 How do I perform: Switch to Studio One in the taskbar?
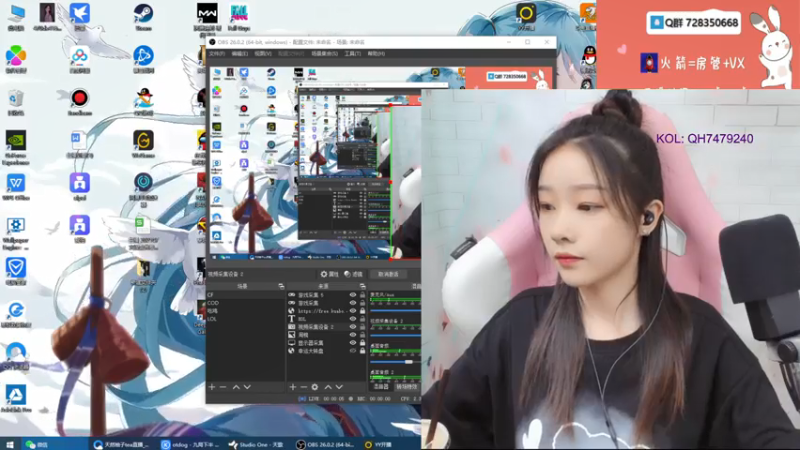(x=258, y=444)
